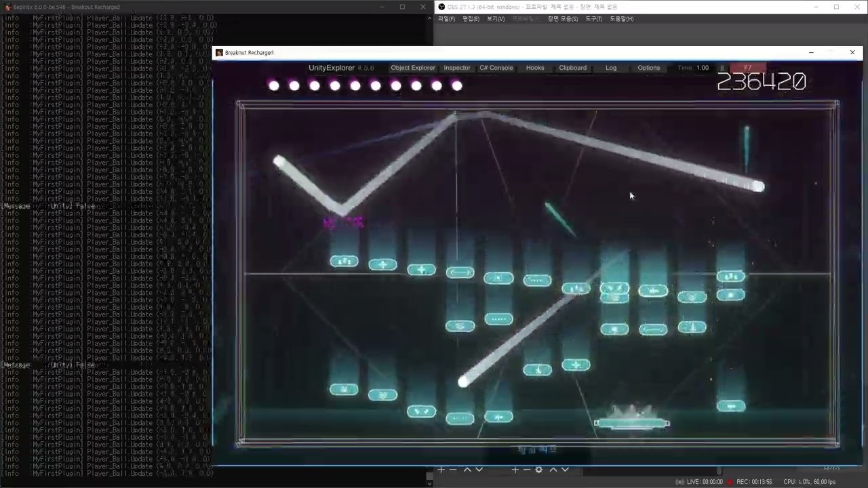Open OBS 파일(F) menu
Viewport: 868px width, 488px height.
point(446,19)
